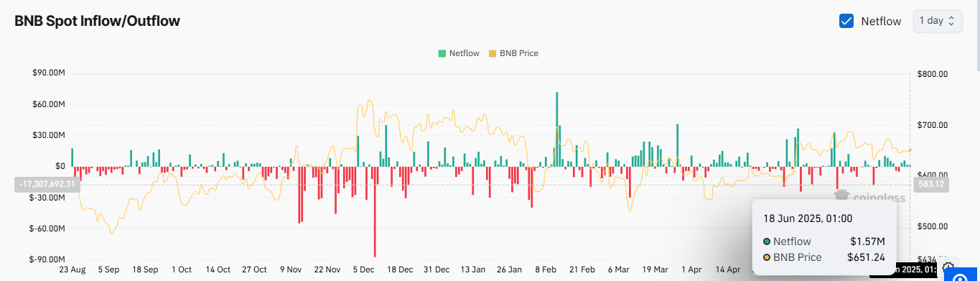The image size is (980, 281).
Task: Click the deepest red bar near 5 Dec
Action: coord(375,212)
